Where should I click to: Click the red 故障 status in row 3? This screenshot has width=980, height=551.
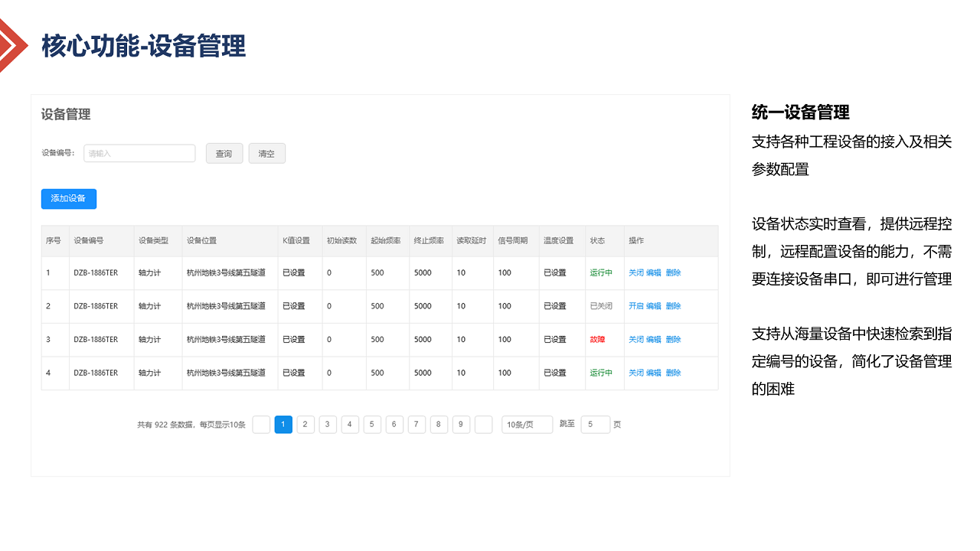coord(597,340)
